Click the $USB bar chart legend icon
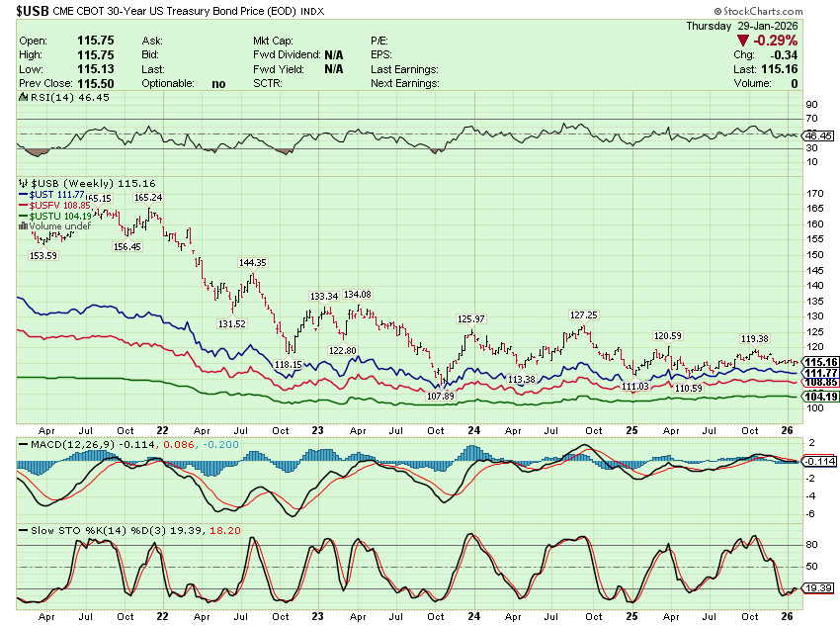 tap(24, 184)
